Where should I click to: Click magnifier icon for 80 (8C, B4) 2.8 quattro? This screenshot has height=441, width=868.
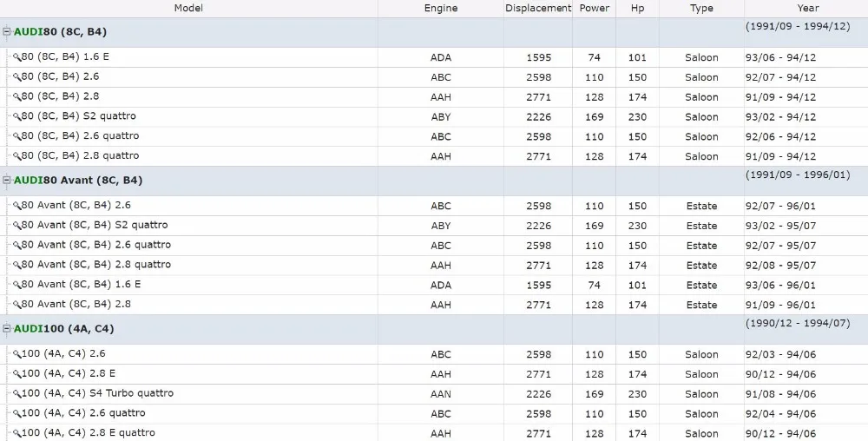point(16,156)
